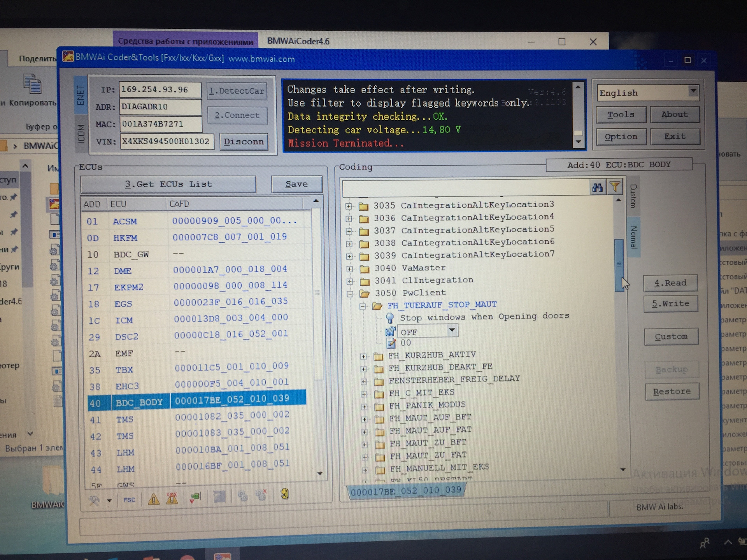The height and width of the screenshot is (560, 747).
Task: Click the 5.Write button
Action: 670,304
